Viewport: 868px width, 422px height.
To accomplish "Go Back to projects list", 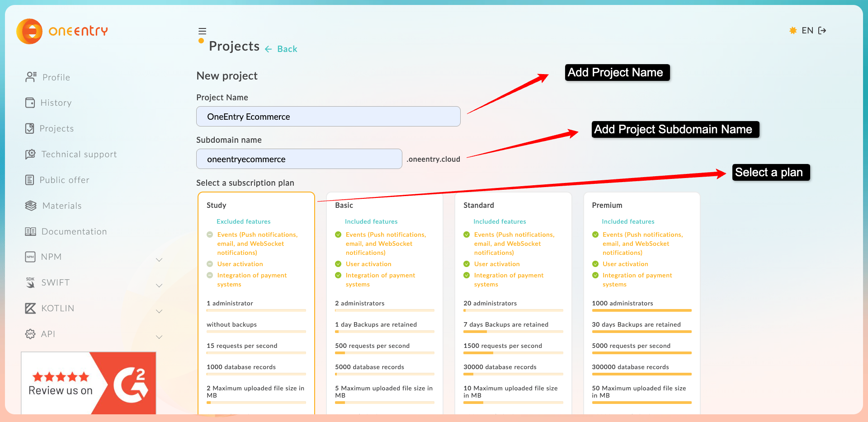I will (x=287, y=49).
